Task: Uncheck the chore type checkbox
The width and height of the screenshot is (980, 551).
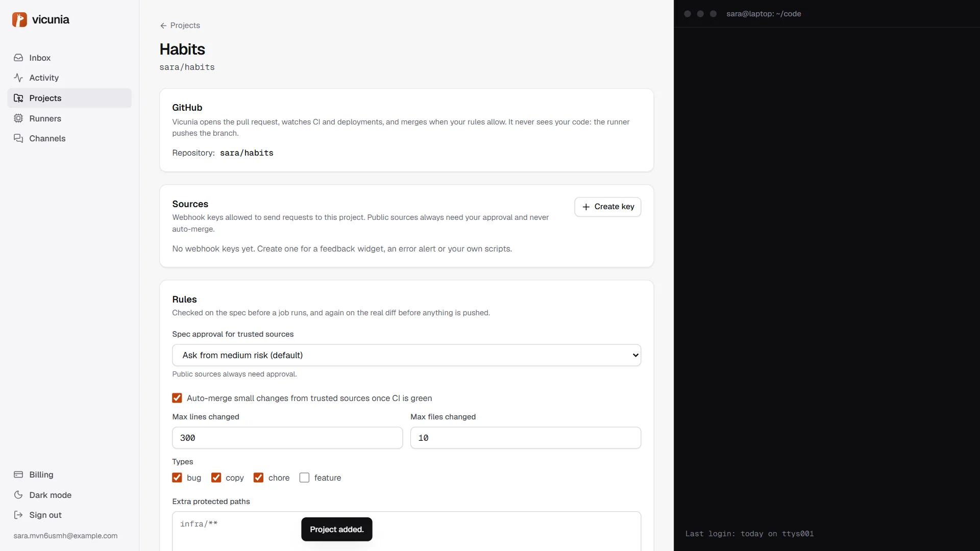Action: [259, 478]
